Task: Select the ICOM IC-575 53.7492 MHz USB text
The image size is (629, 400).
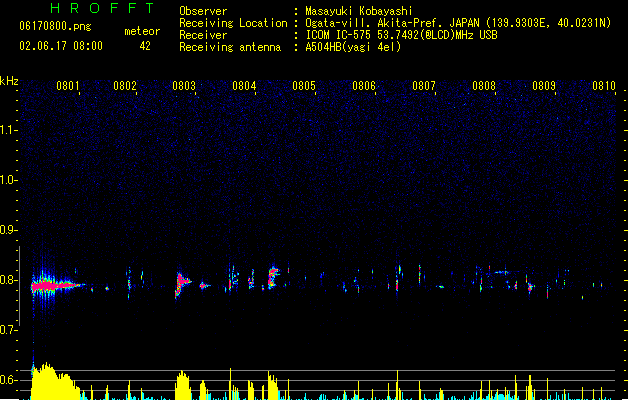Action: (x=401, y=35)
